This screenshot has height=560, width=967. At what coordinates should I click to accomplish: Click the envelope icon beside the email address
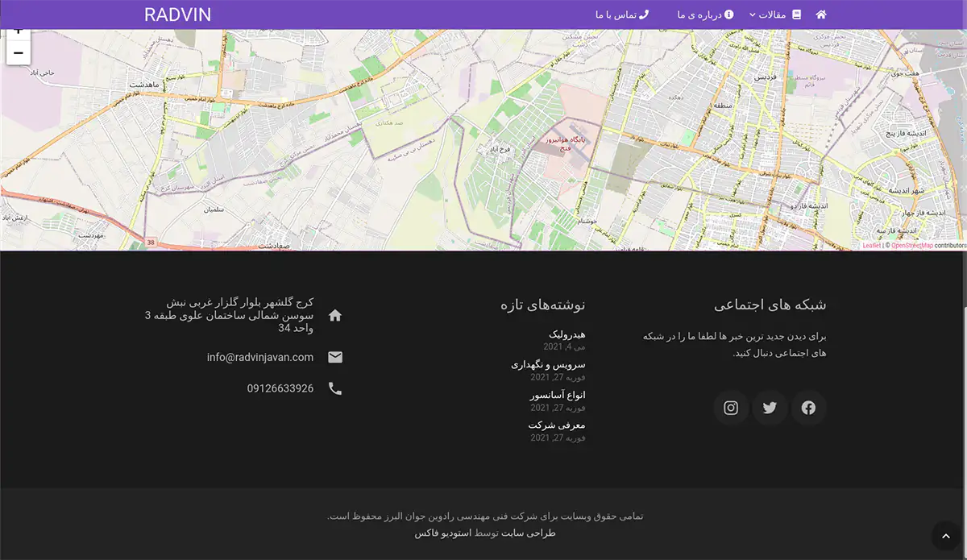pyautogui.click(x=335, y=357)
